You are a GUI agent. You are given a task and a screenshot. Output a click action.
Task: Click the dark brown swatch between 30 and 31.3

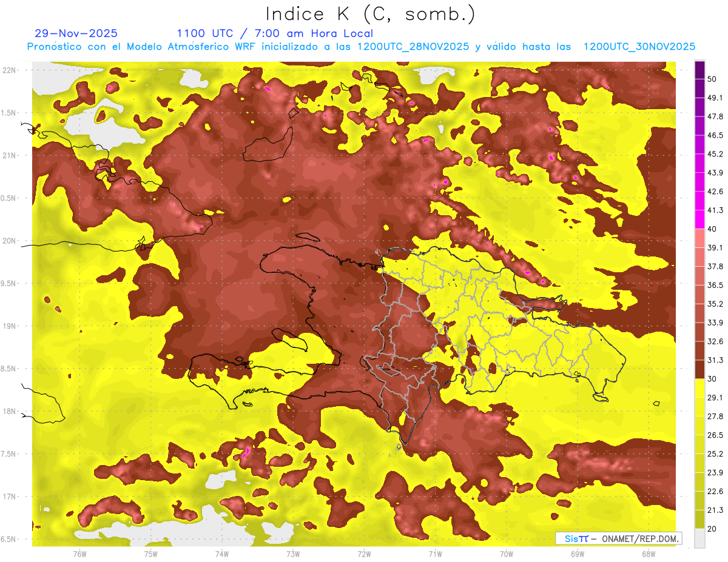[x=699, y=369]
